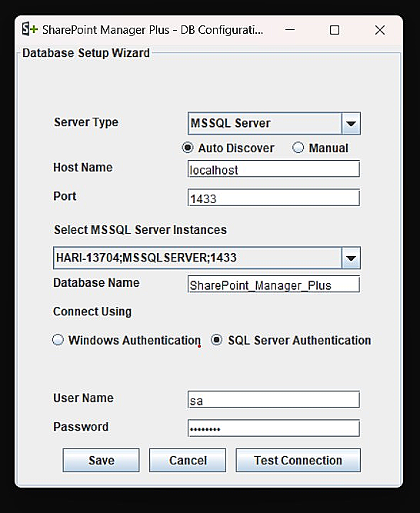
Task: Minimize the DB Configuration window
Action: tap(290, 30)
